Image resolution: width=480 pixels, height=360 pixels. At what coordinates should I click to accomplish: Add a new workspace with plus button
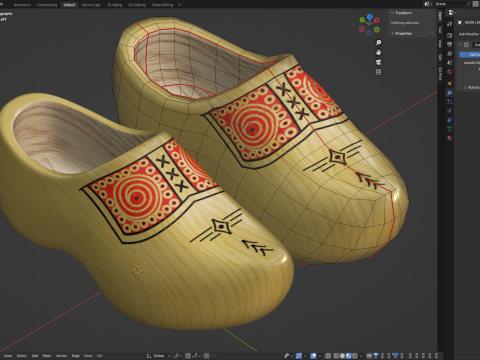(x=180, y=5)
